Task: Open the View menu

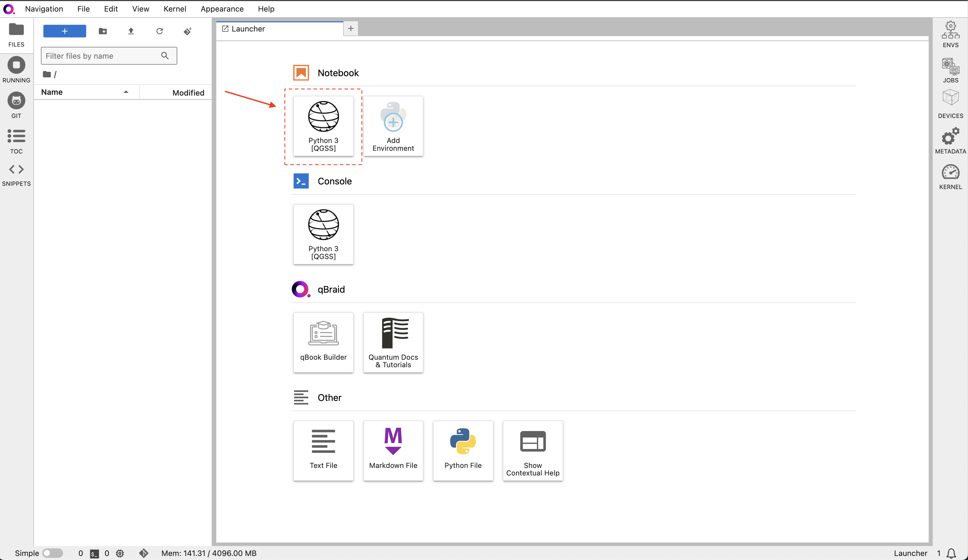Action: [141, 9]
